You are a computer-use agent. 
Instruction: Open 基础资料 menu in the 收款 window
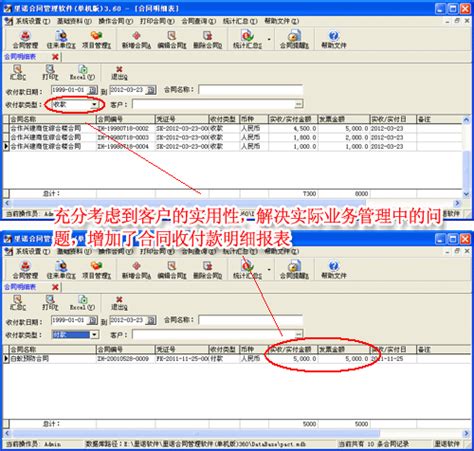[x=74, y=21]
